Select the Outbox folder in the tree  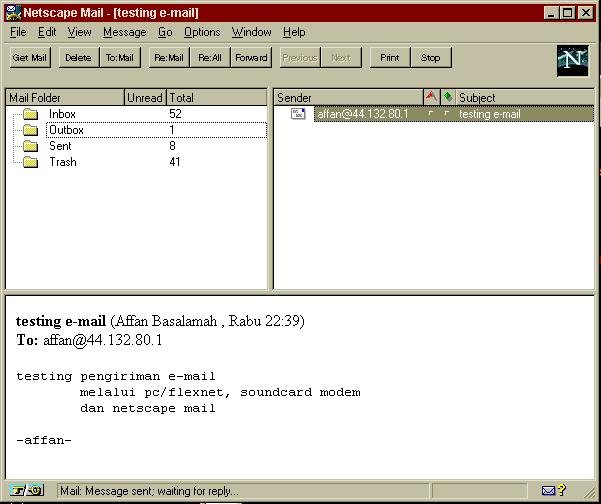tap(66, 130)
